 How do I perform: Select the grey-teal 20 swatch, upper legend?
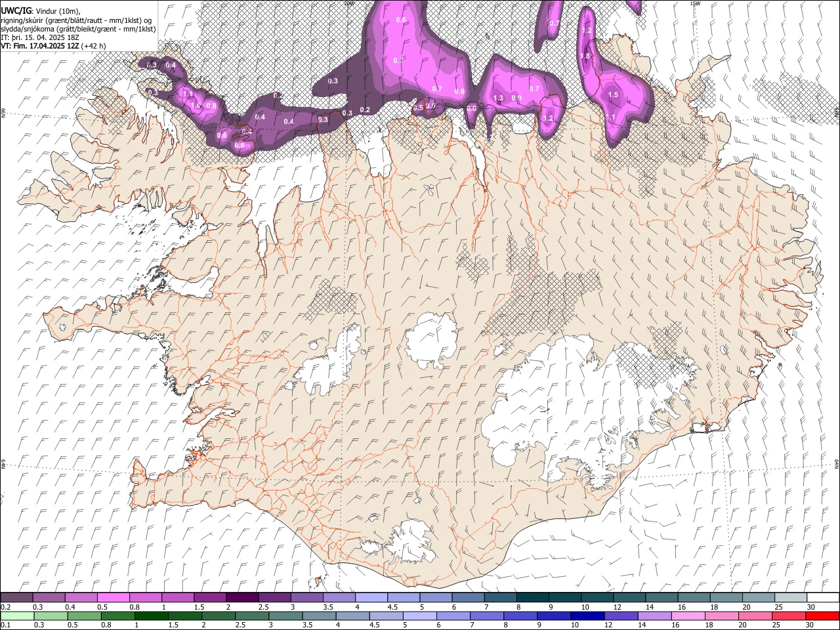coord(758,597)
